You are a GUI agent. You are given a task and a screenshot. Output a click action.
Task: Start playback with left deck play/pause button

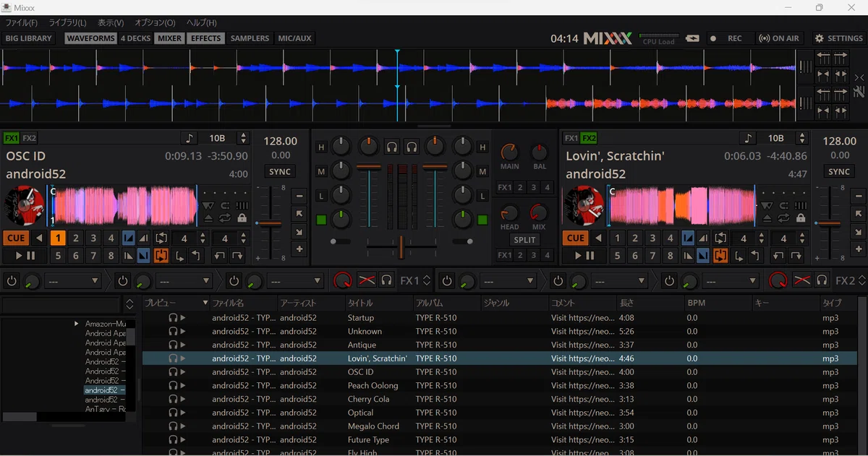tap(25, 255)
